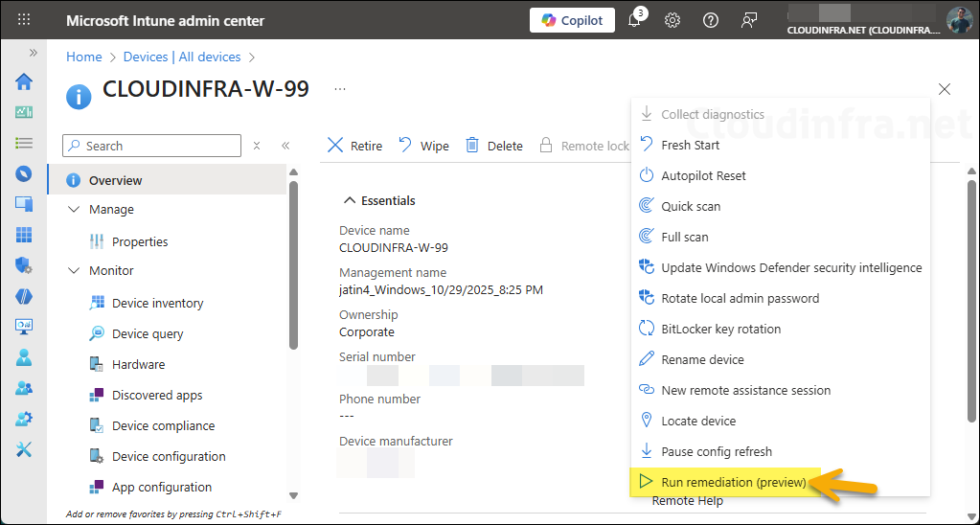
Task: Open Devices | All devices breadcrumb
Action: tap(183, 57)
